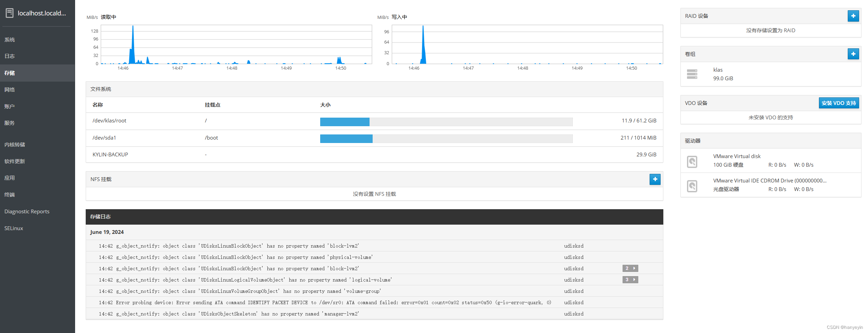Viewport: 868px width, 333px height.
Task: Open the /dev/sda1 filesystem row
Action: tap(374, 138)
